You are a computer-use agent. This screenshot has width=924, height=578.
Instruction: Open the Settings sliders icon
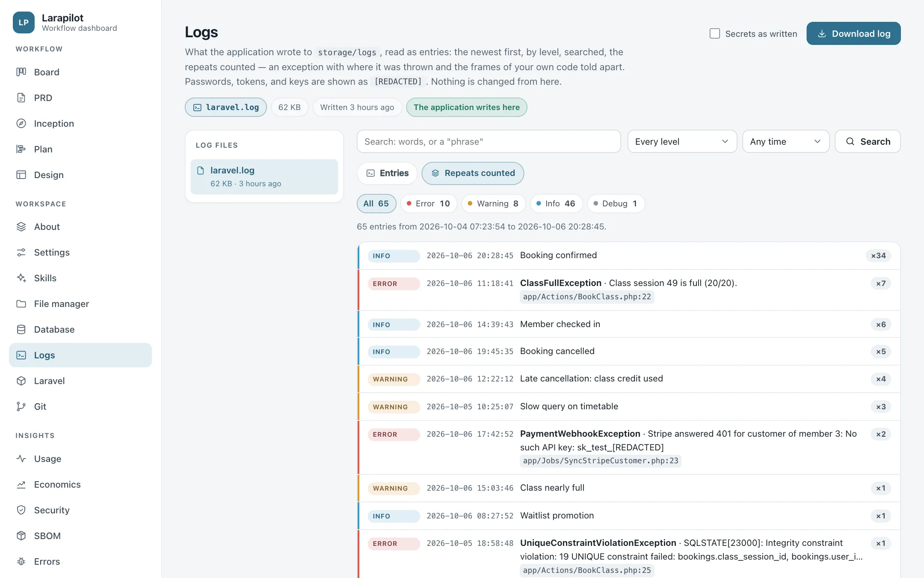click(21, 252)
